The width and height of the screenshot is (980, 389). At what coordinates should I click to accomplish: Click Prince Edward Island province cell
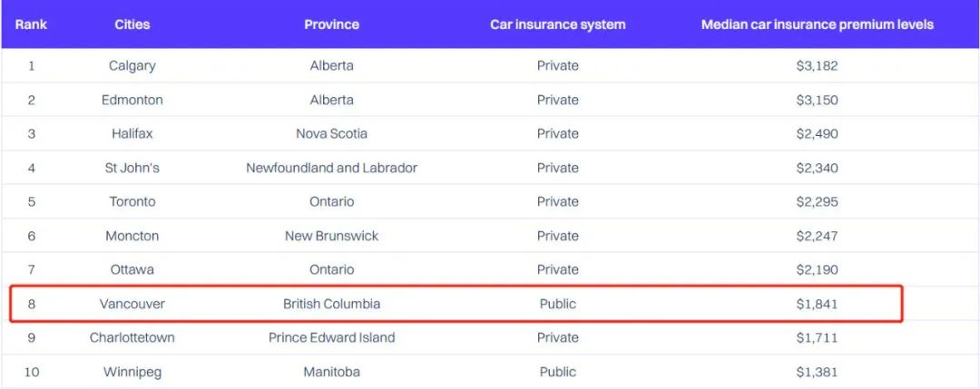[x=331, y=338]
